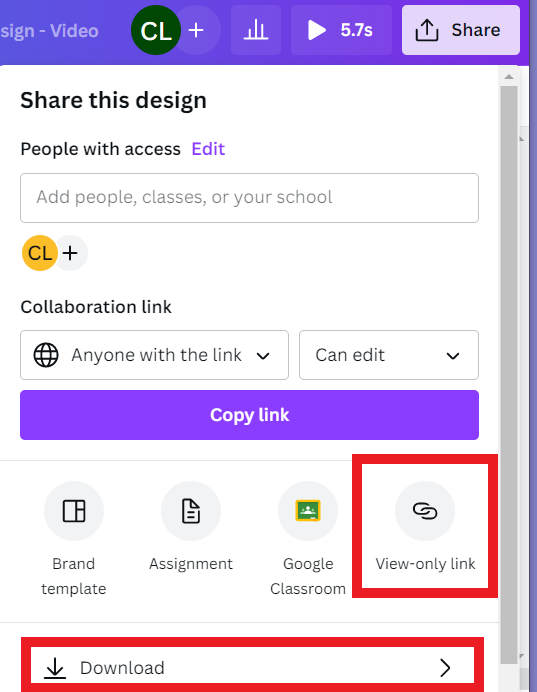Click Edit next to People with access
Image resolution: width=537 pixels, height=692 pixels.
[208, 149]
